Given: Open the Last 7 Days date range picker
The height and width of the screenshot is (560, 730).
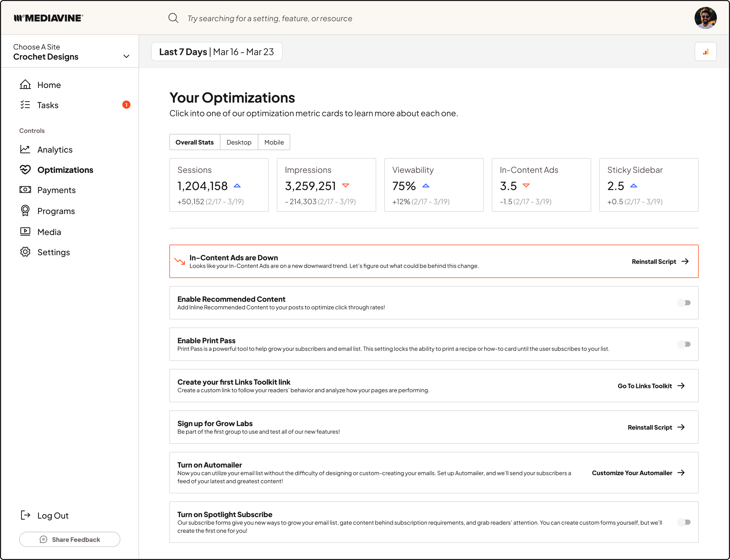Looking at the screenshot, I should pos(217,52).
